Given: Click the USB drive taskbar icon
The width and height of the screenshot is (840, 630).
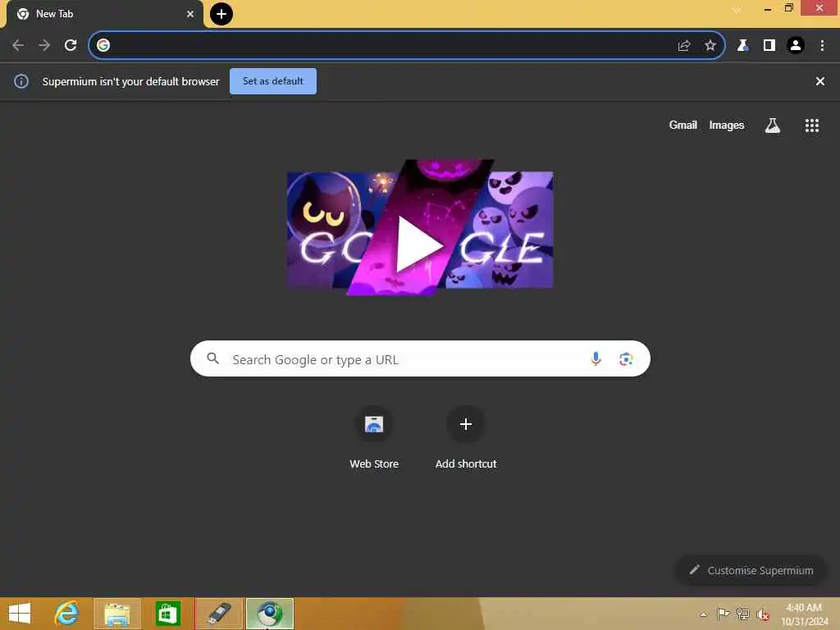Looking at the screenshot, I should (218, 614).
